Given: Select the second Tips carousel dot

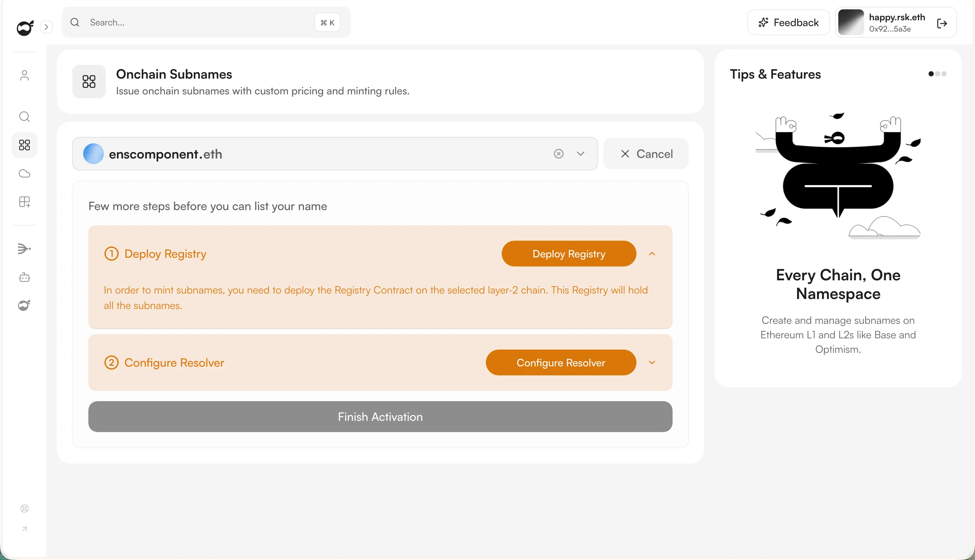Looking at the screenshot, I should [x=938, y=74].
